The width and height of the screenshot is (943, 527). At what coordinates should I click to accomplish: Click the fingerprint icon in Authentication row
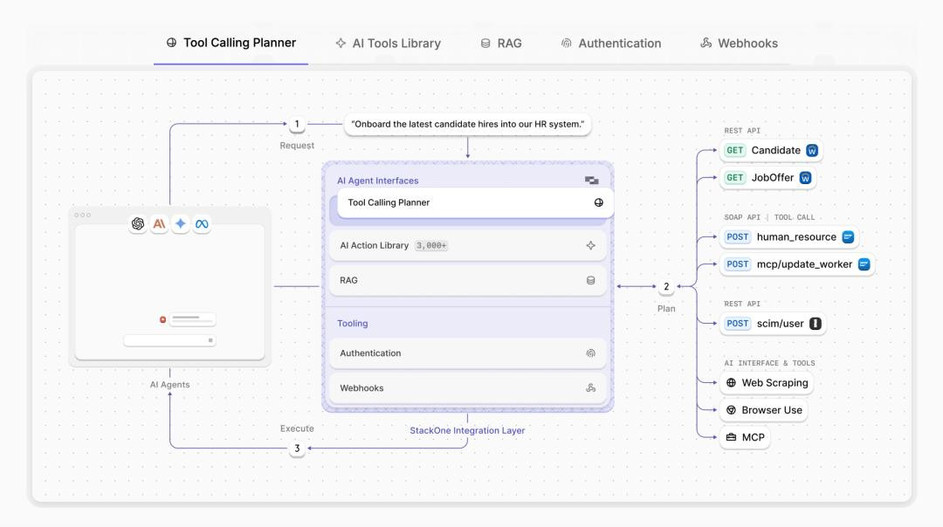tap(591, 353)
